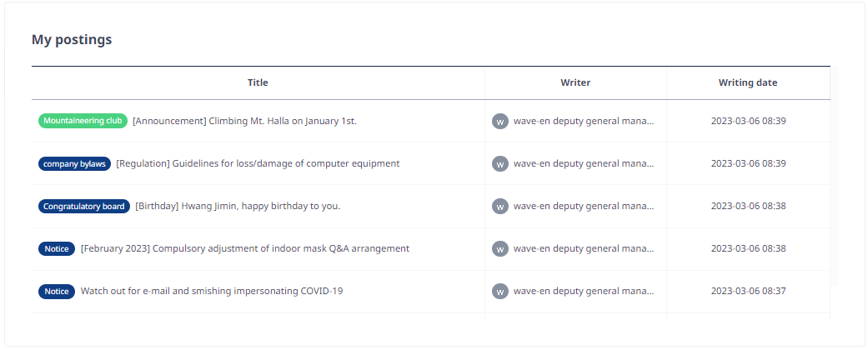Open the loss/damage of computer equipment guidelines
The image size is (868, 350).
[x=258, y=163]
